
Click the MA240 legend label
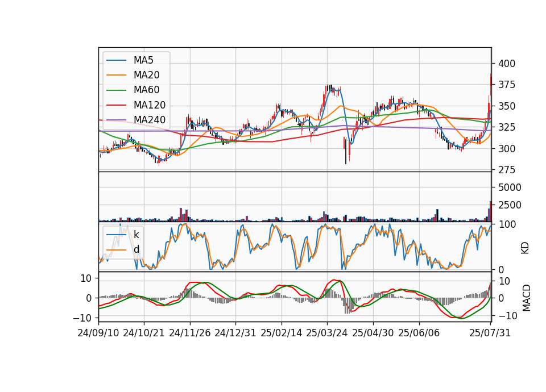150,120
